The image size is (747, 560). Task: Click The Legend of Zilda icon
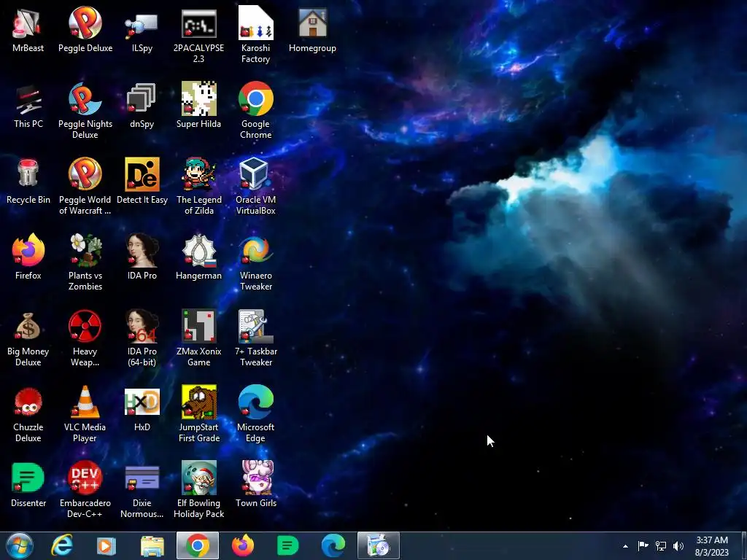coord(198,187)
